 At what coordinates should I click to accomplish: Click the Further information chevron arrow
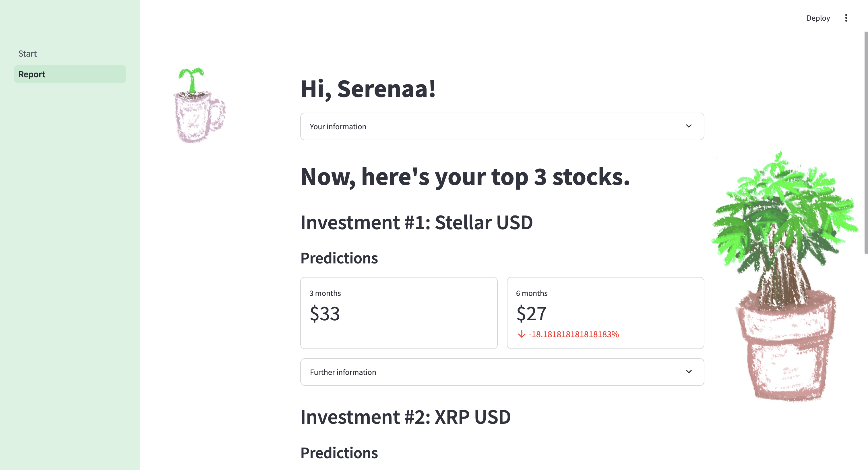pos(688,371)
